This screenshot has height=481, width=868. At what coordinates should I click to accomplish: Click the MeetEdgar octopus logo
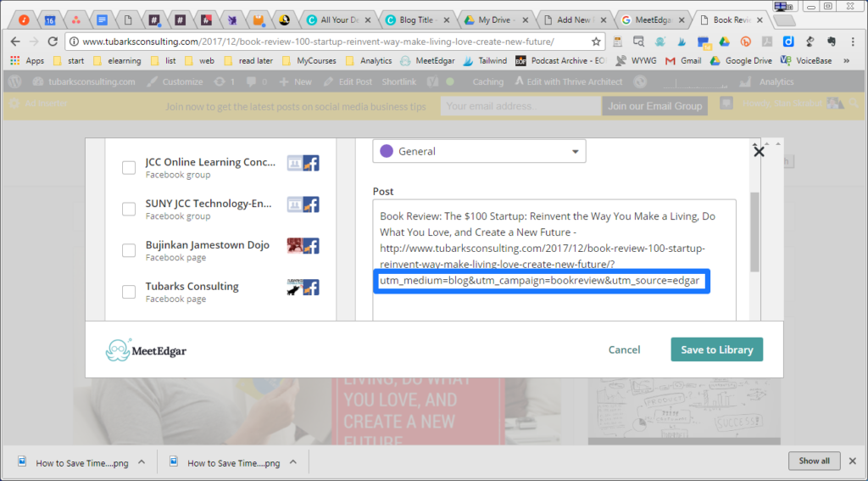click(x=118, y=350)
